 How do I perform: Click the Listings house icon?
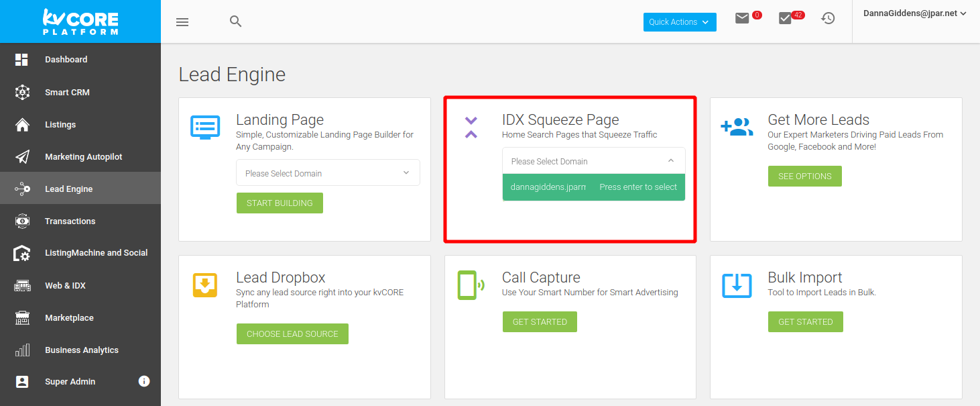click(22, 125)
